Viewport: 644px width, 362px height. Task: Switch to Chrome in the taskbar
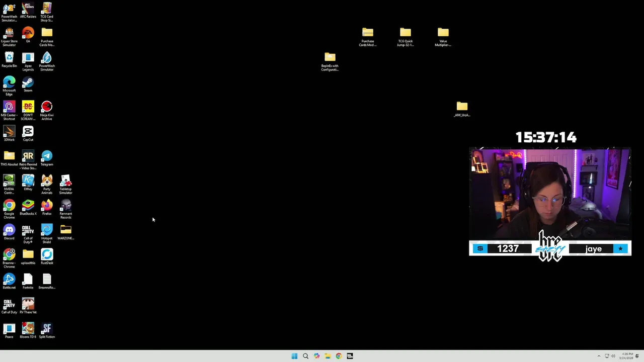click(x=339, y=356)
